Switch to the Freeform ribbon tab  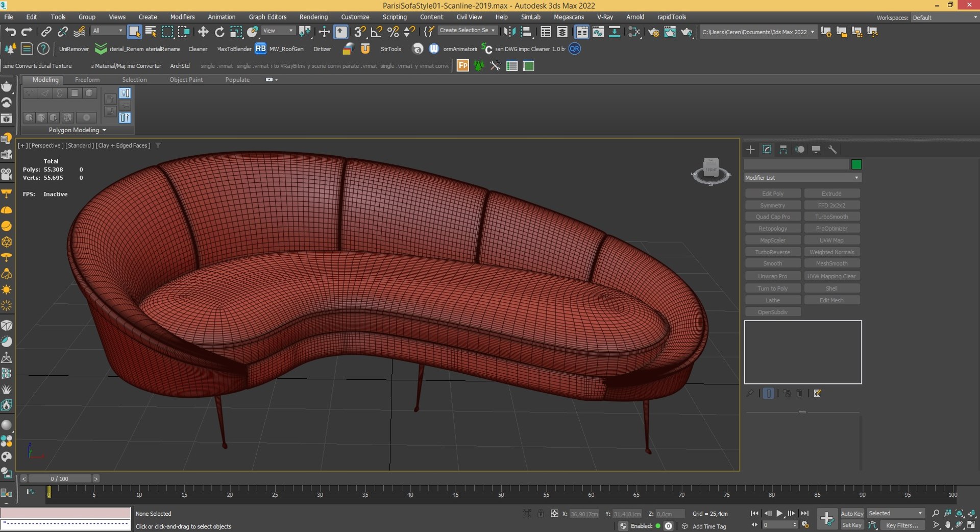click(87, 80)
